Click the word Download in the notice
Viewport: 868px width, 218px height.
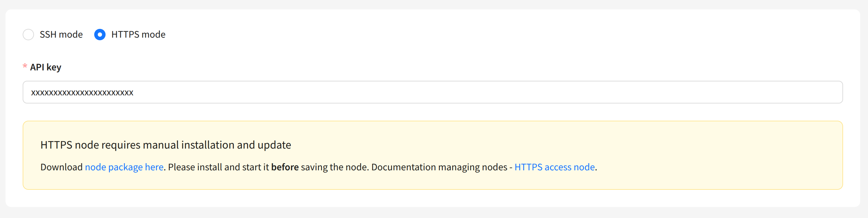coord(61,167)
